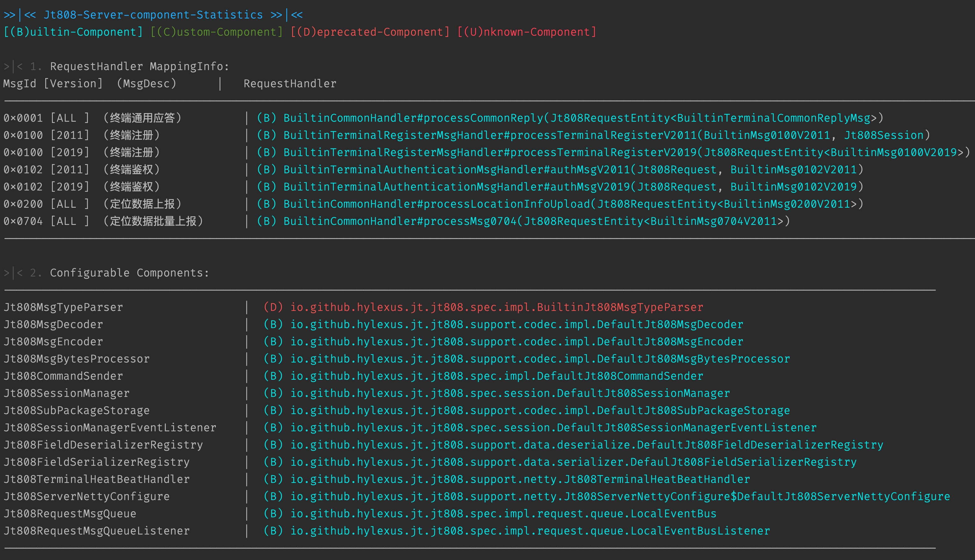975x560 pixels.
Task: Click the Jt808-Server-component-Statistics title text
Action: pos(153,15)
